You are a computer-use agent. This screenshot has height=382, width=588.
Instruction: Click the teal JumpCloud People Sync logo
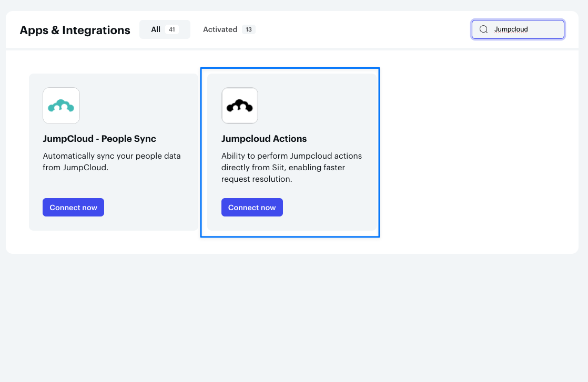(61, 106)
